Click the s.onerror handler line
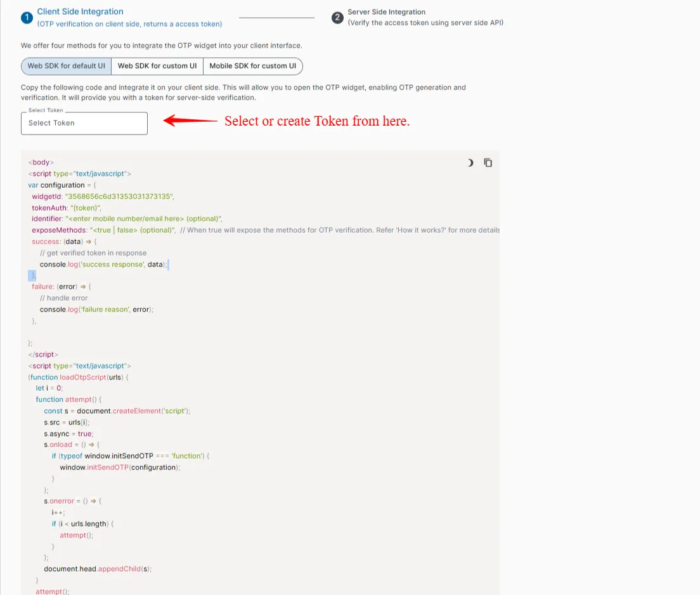 73,501
